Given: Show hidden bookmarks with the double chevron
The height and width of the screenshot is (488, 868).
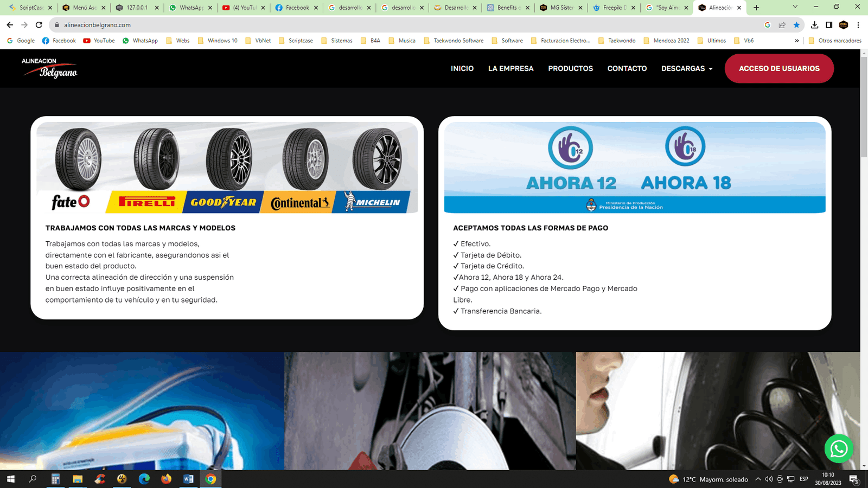Looking at the screenshot, I should 797,41.
